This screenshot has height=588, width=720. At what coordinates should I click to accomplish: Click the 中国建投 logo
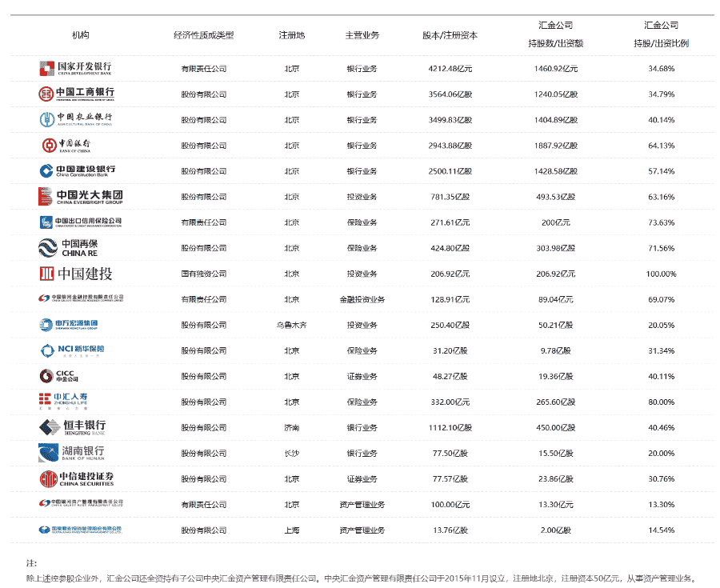point(76,273)
